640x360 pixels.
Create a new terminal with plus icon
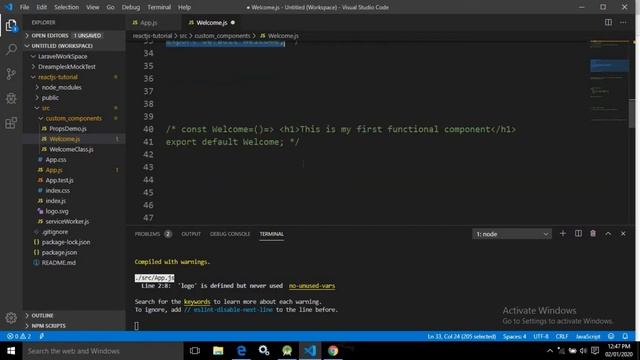(x=563, y=233)
